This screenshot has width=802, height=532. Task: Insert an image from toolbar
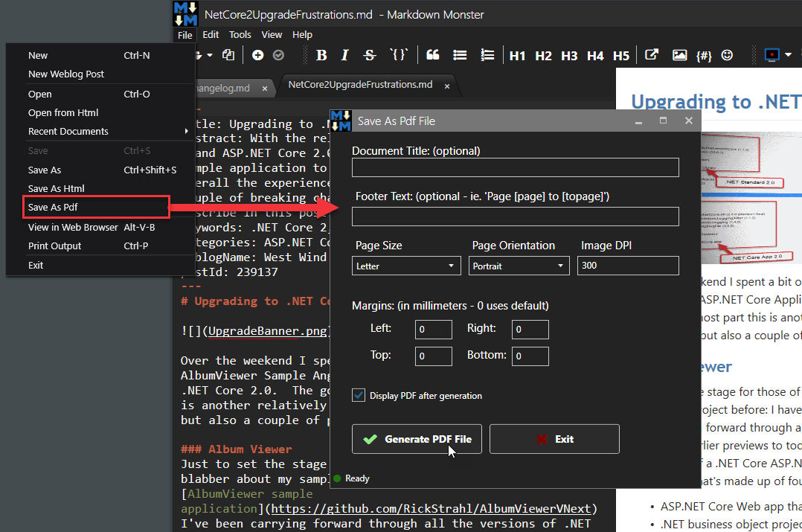pos(679,55)
